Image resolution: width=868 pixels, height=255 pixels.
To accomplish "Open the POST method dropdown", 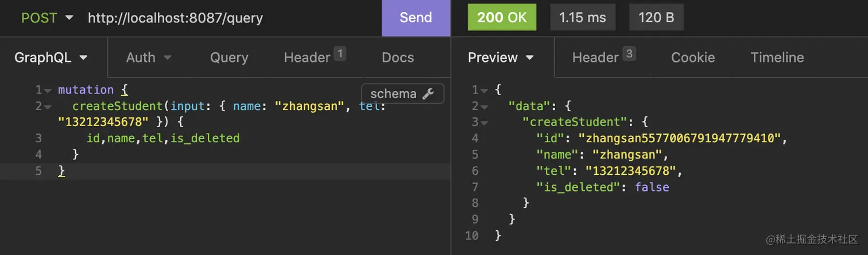I will (47, 18).
